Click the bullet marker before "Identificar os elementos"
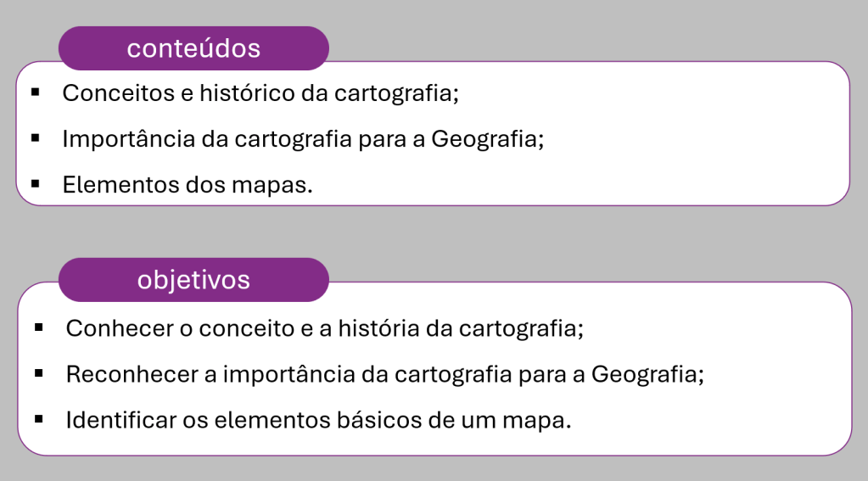The width and height of the screenshot is (868, 481). (x=39, y=420)
